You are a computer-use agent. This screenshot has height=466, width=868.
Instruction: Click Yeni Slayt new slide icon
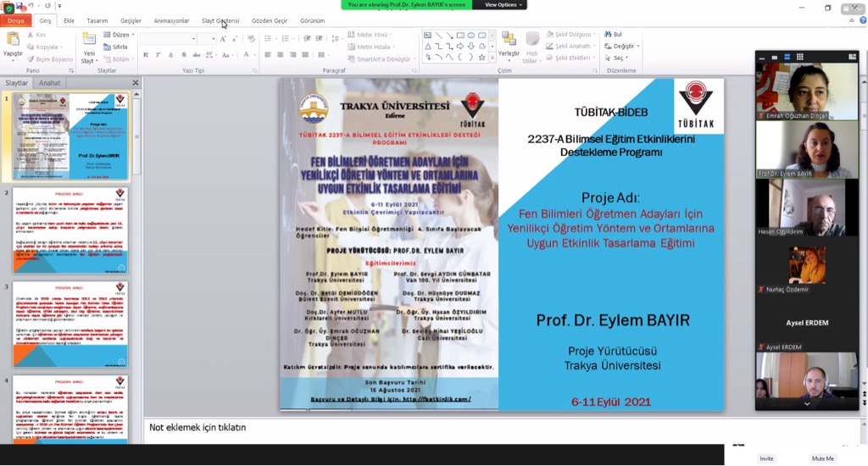click(89, 40)
